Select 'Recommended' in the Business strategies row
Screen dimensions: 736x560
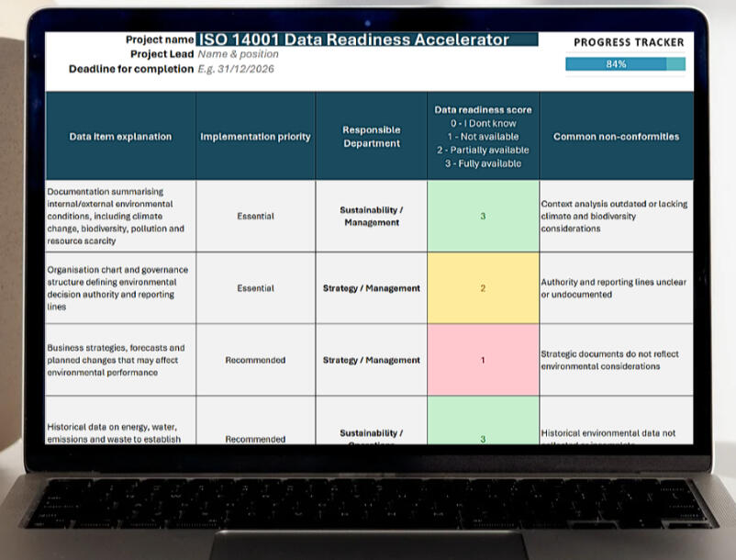(x=255, y=360)
